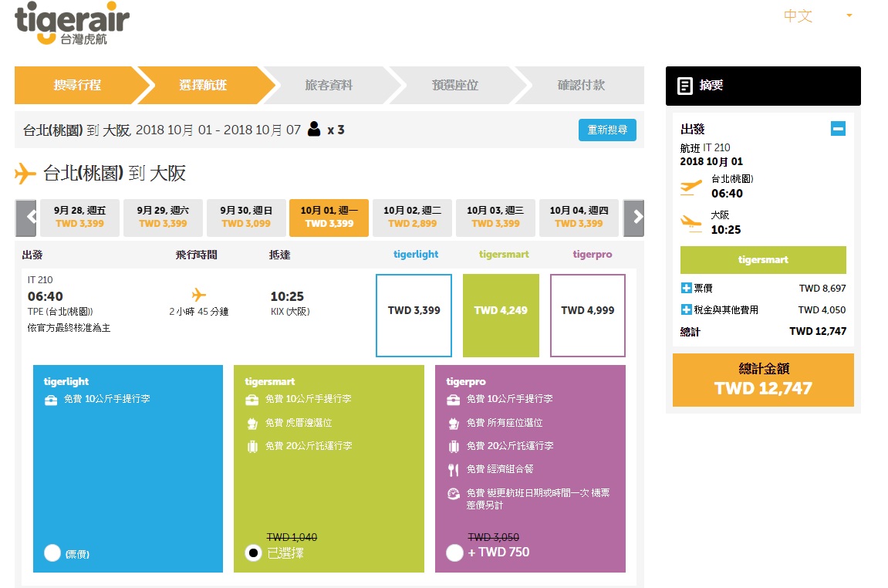
Task: Collapse the 出發 summary section
Action: click(x=838, y=129)
